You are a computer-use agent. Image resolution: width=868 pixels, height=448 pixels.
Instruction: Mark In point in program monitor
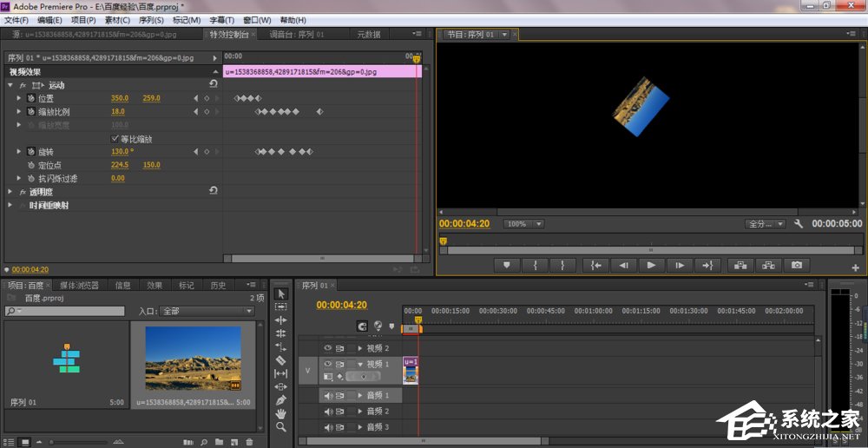coord(535,266)
